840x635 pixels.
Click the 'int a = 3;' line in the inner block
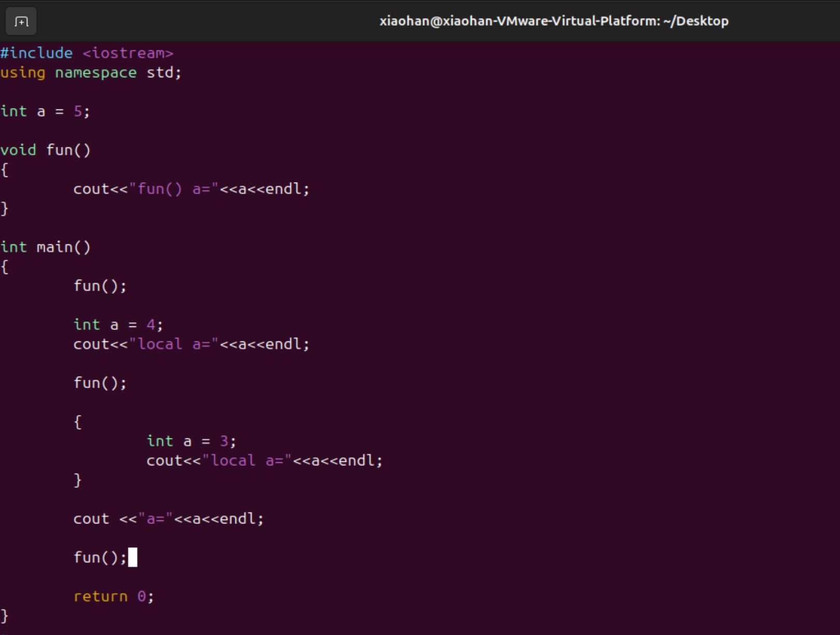point(191,441)
